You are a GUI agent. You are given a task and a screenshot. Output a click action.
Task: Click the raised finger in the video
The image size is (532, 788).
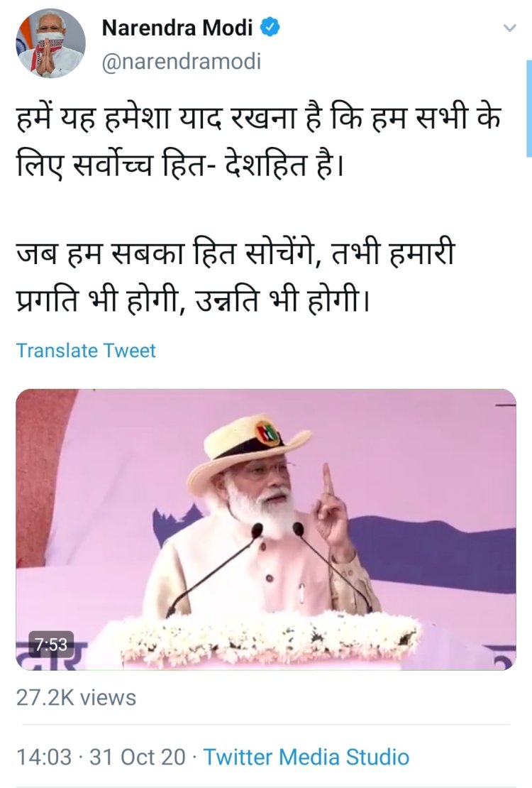[328, 479]
